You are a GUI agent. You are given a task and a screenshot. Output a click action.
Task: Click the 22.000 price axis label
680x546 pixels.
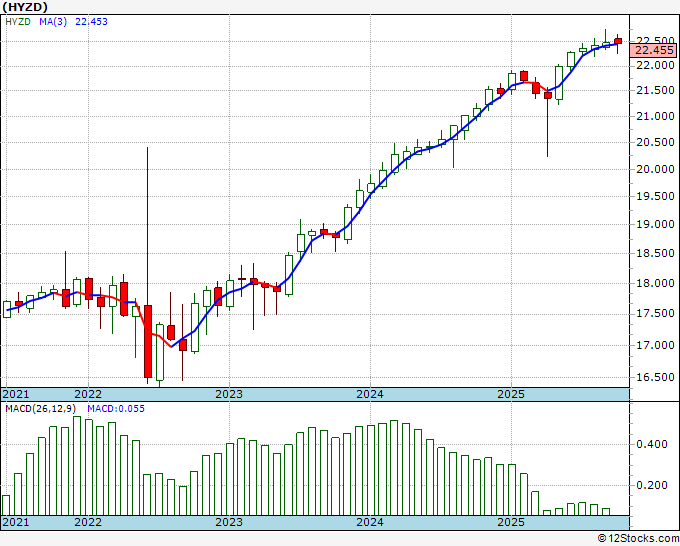tap(655, 65)
